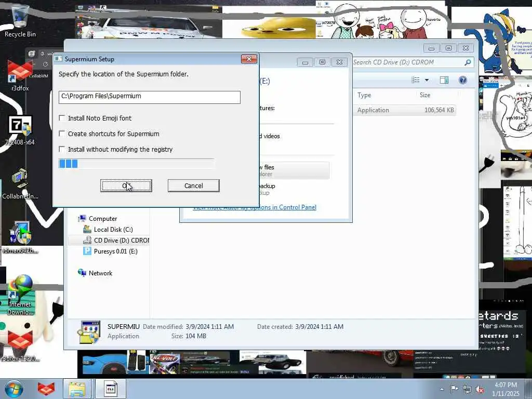The image size is (532, 399).
Task: Enable Create shortcuts for Supermium checkbox
Action: click(62, 134)
